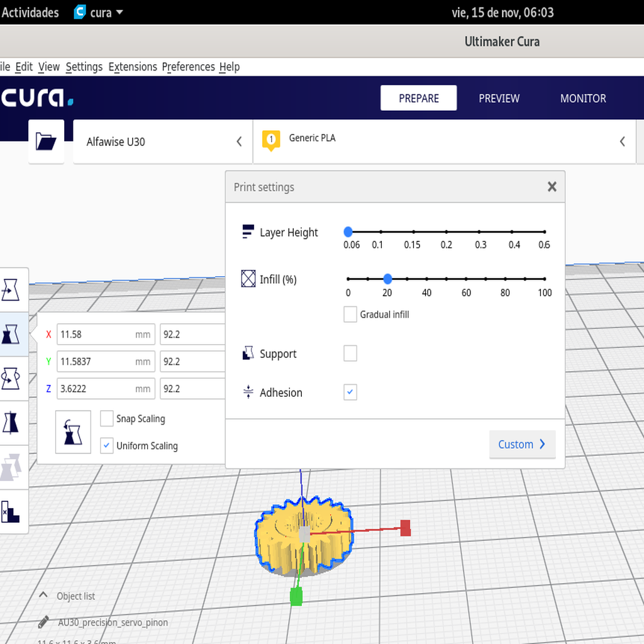Toggle the Gradual infill checkbox
644x644 pixels.
pyautogui.click(x=350, y=314)
